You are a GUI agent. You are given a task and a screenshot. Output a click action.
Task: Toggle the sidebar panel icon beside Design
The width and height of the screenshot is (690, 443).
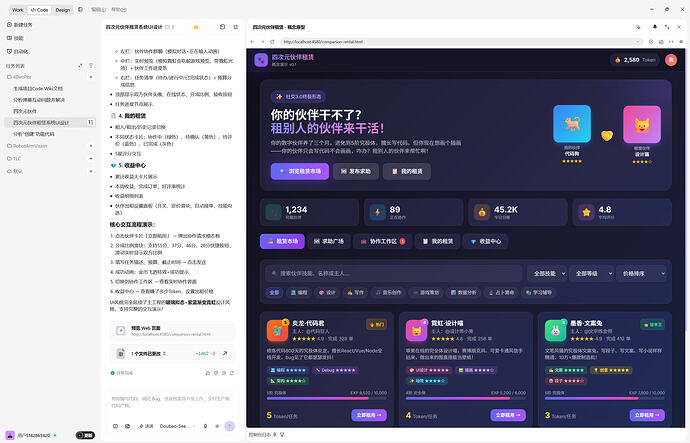pyautogui.click(x=80, y=9)
